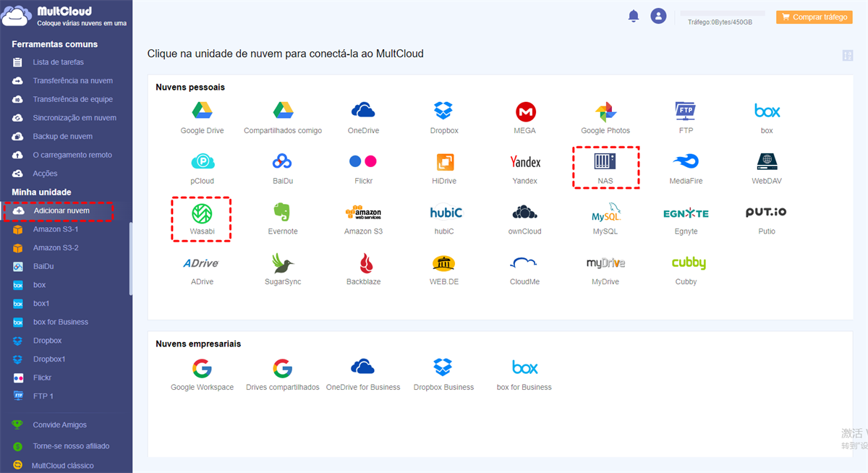The image size is (868, 473).
Task: Click Torne-se nosso afiliado link
Action: [71, 446]
